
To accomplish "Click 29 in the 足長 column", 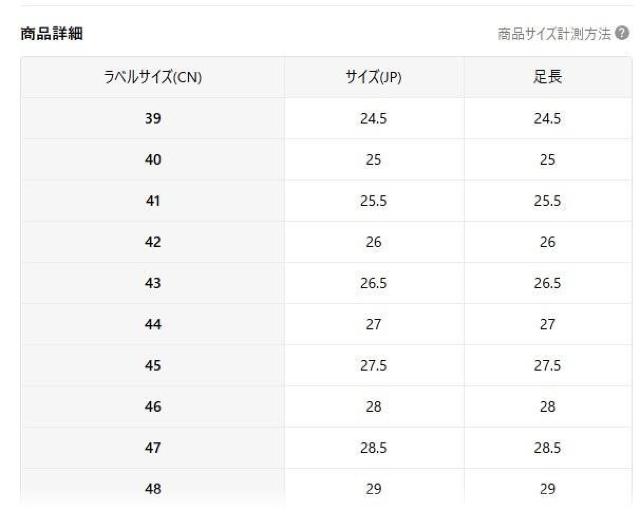I will (547, 490).
